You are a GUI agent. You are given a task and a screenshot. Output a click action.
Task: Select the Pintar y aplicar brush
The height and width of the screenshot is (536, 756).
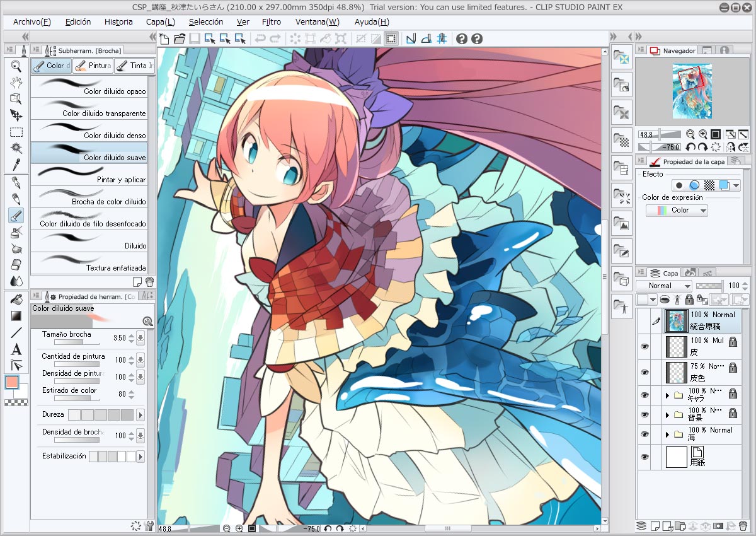89,175
